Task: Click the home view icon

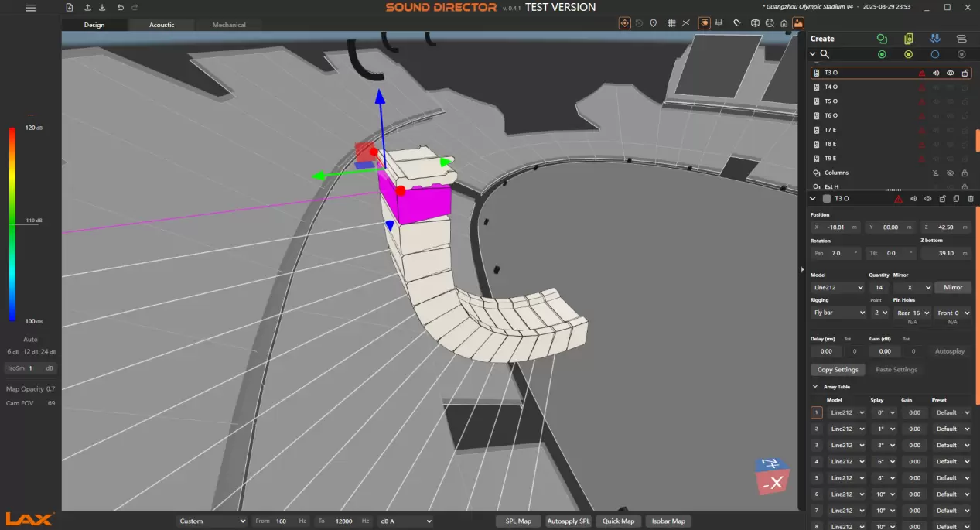Action: (x=784, y=23)
